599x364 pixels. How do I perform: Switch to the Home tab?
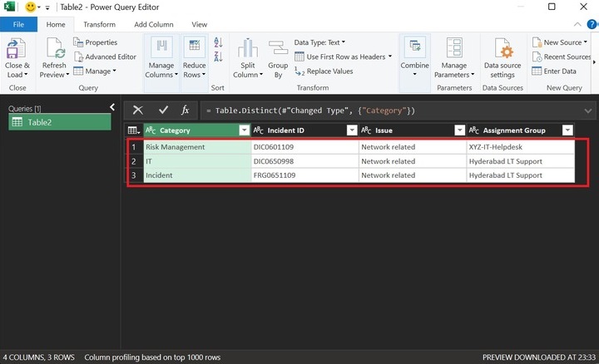tap(56, 24)
